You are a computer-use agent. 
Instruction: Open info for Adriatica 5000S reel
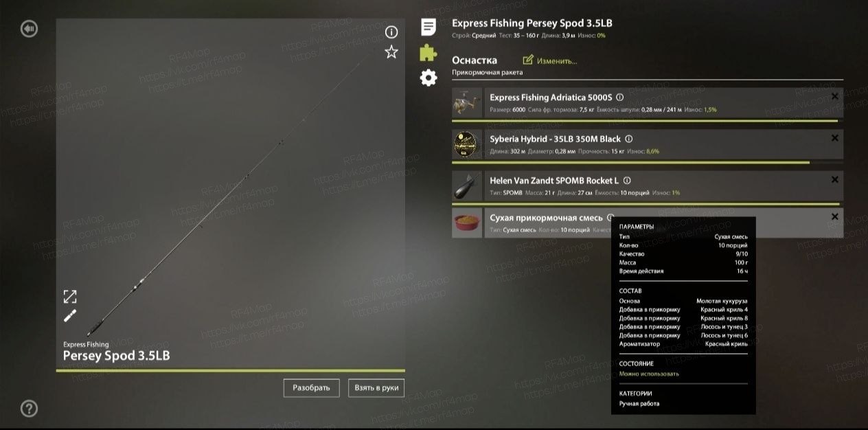pos(620,98)
